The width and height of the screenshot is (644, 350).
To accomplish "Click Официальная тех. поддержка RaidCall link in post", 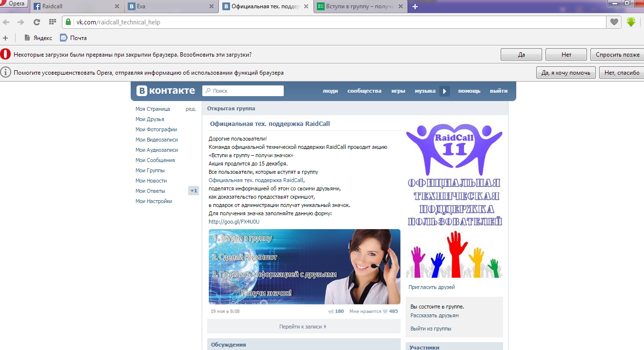I will pos(256,181).
